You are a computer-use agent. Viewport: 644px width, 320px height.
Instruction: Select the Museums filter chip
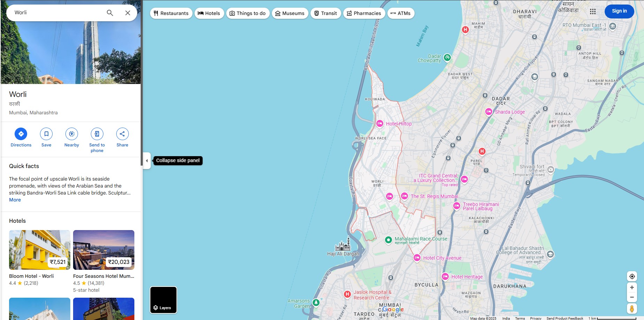pyautogui.click(x=290, y=13)
